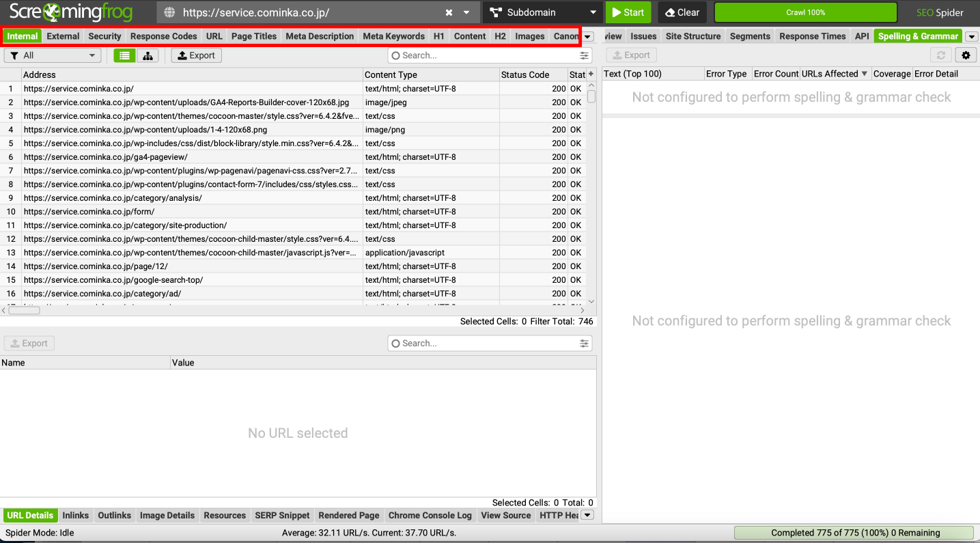The height and width of the screenshot is (543, 980).
Task: Open lower search filter options icon
Action: 584,344
